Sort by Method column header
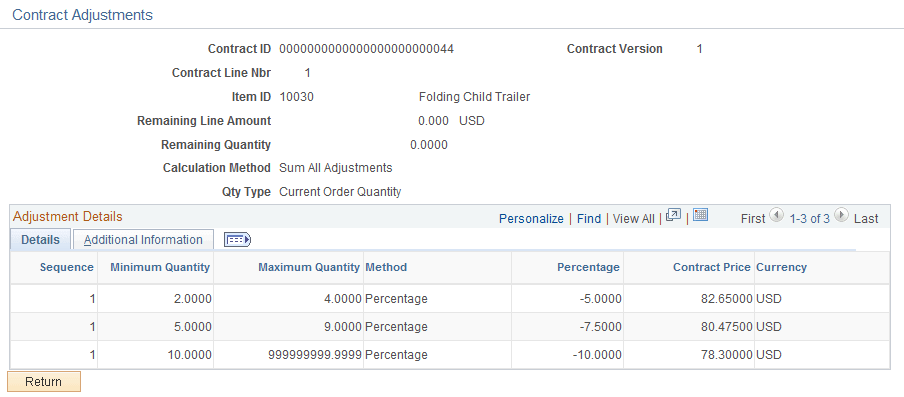This screenshot has height=397, width=904. click(386, 267)
